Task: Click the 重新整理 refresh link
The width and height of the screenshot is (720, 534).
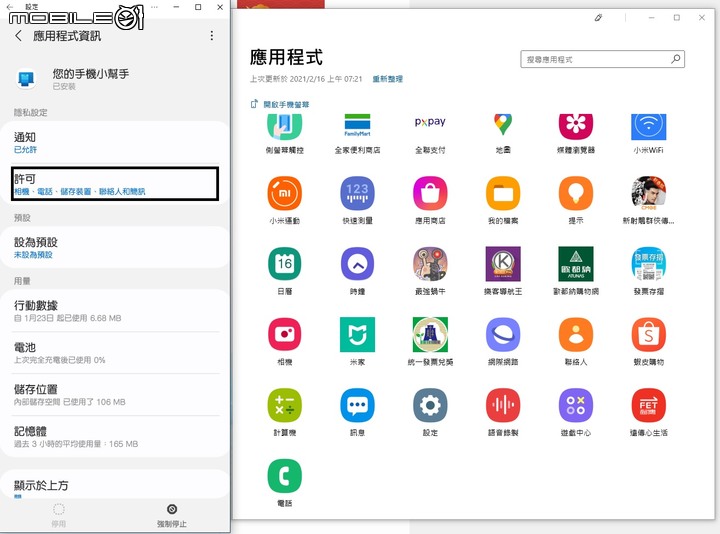Action: pyautogui.click(x=387, y=79)
